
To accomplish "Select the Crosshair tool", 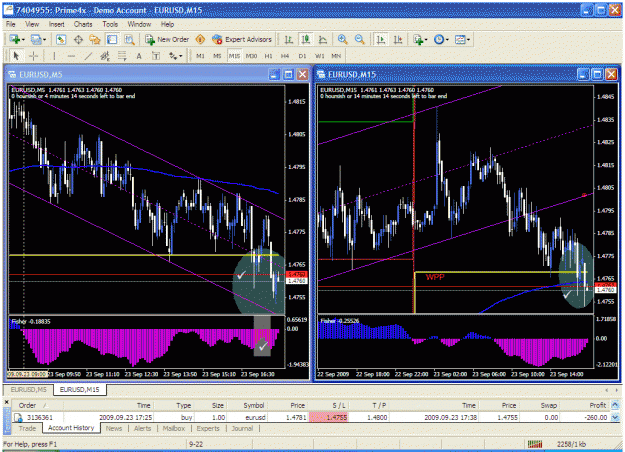I will [x=34, y=56].
